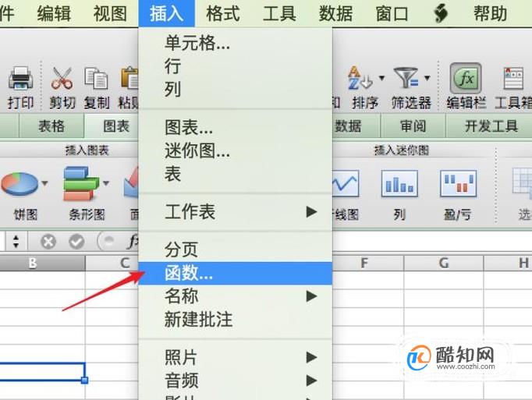Open the Window (窗口) menu
532x400 pixels.
(392, 13)
